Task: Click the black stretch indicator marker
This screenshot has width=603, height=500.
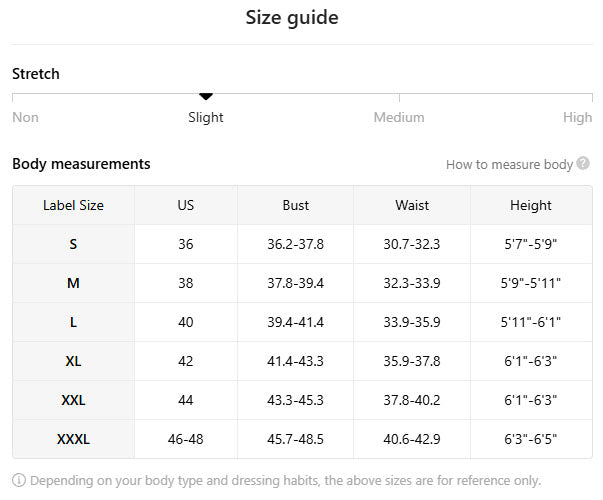Action: (x=206, y=96)
